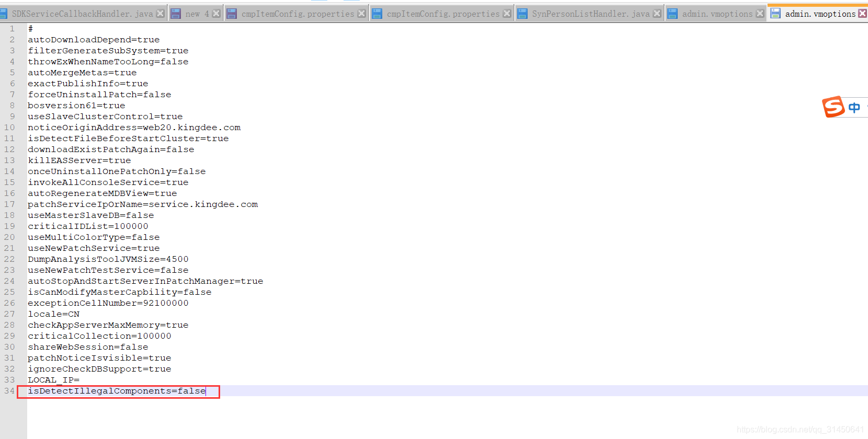The height and width of the screenshot is (439, 868).
Task: Click the criticalCollection=100000 line
Action: click(99, 336)
